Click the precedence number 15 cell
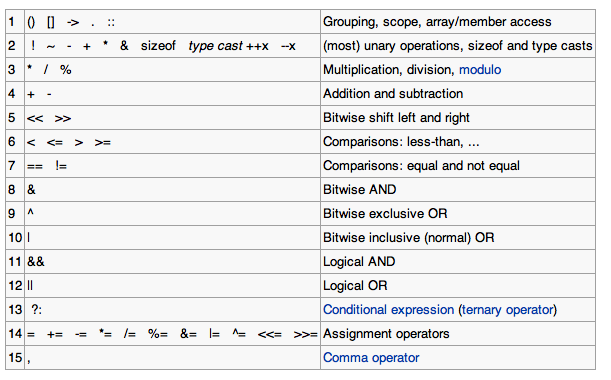Viewport: 611px width, 380px height. pos(15,358)
